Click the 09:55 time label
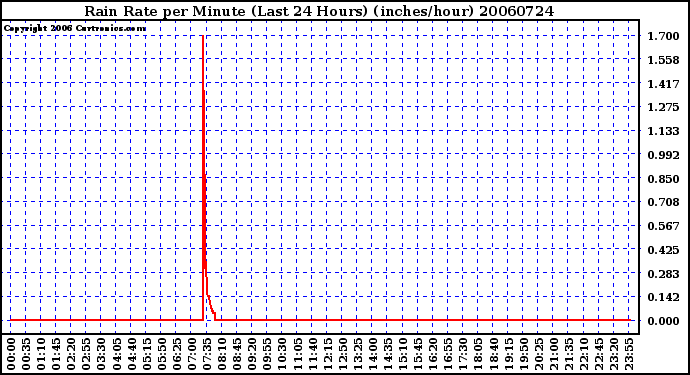This screenshot has height=375, width=690. [x=267, y=355]
